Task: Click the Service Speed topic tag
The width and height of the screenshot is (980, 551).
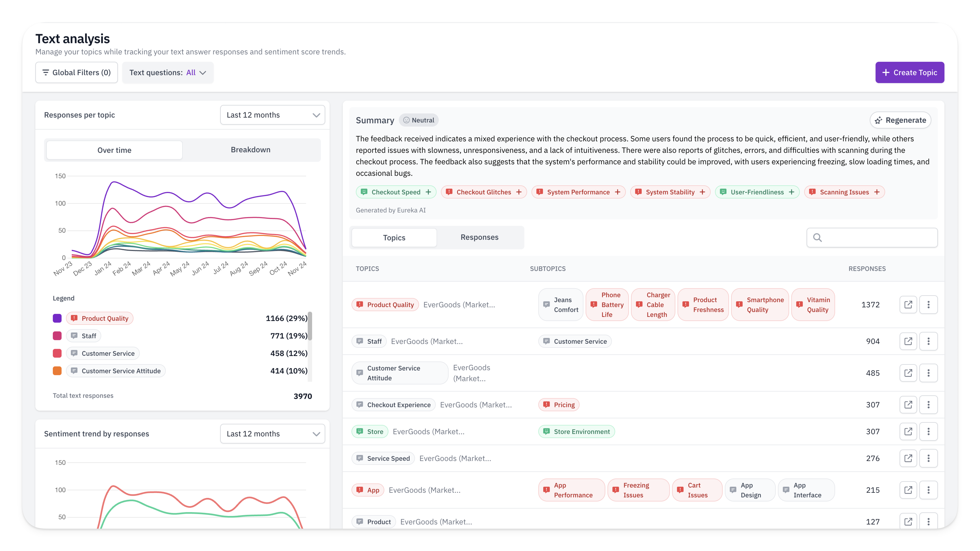Action: tap(383, 458)
